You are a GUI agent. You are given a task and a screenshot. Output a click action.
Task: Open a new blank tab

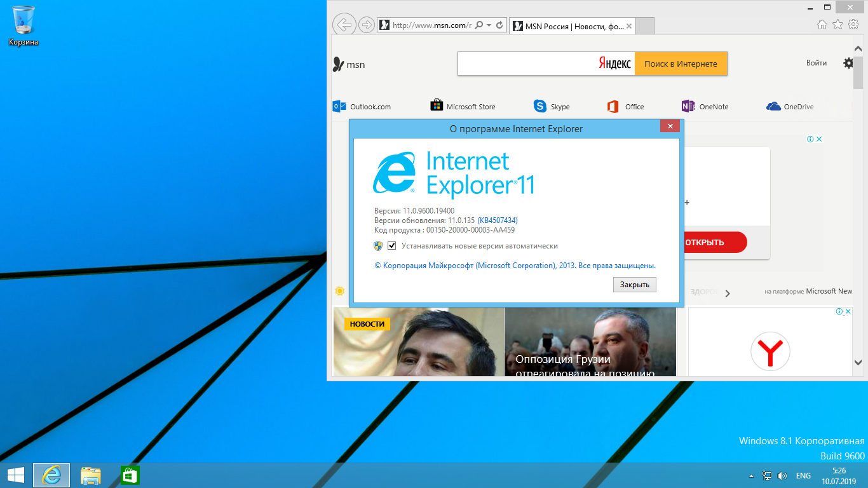(645, 26)
